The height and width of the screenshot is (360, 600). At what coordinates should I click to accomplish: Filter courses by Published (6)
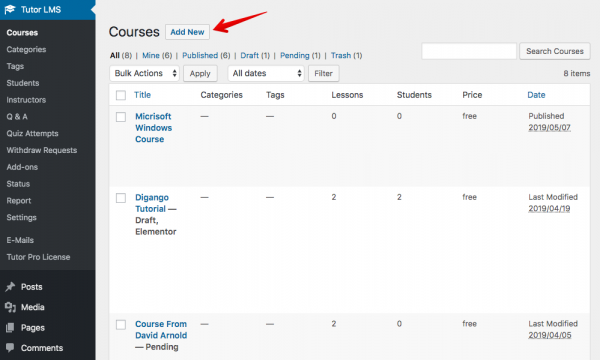206,55
